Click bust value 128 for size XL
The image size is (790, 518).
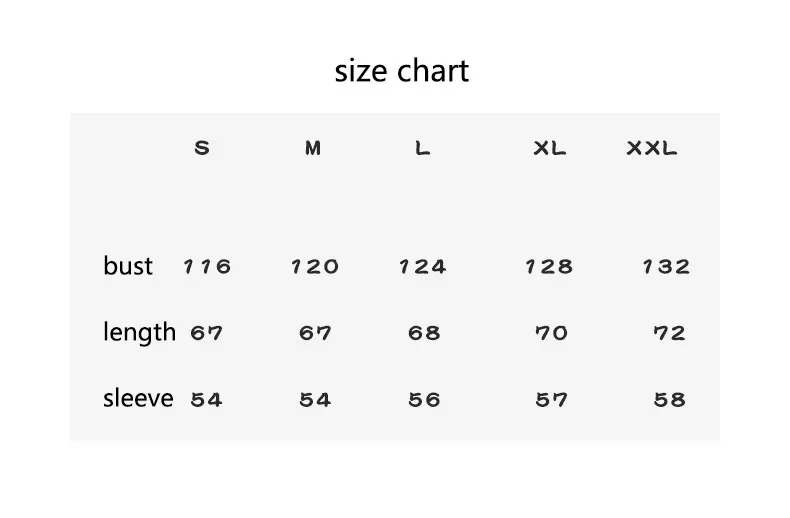550,267
